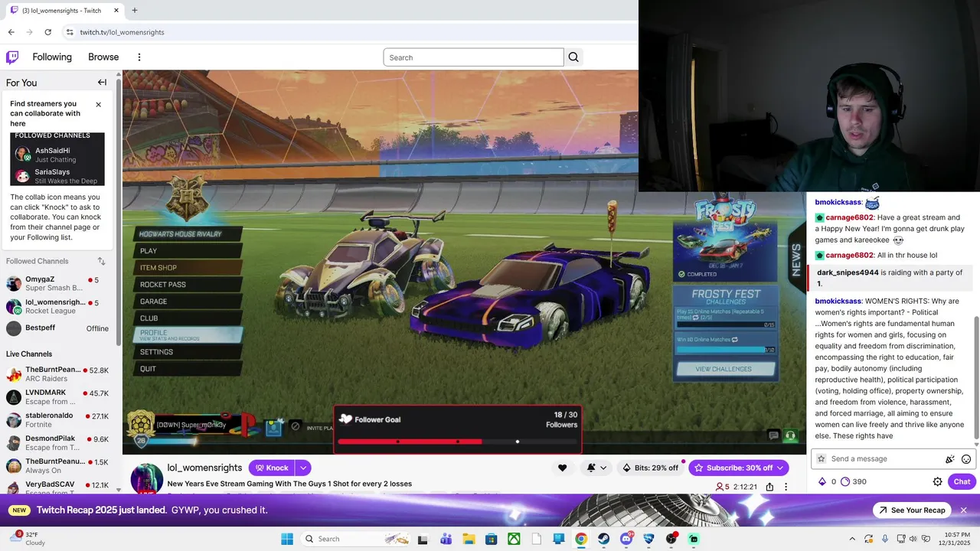Open lol_womensrights channel in sidebar
This screenshot has width=980, height=551.
(x=57, y=307)
